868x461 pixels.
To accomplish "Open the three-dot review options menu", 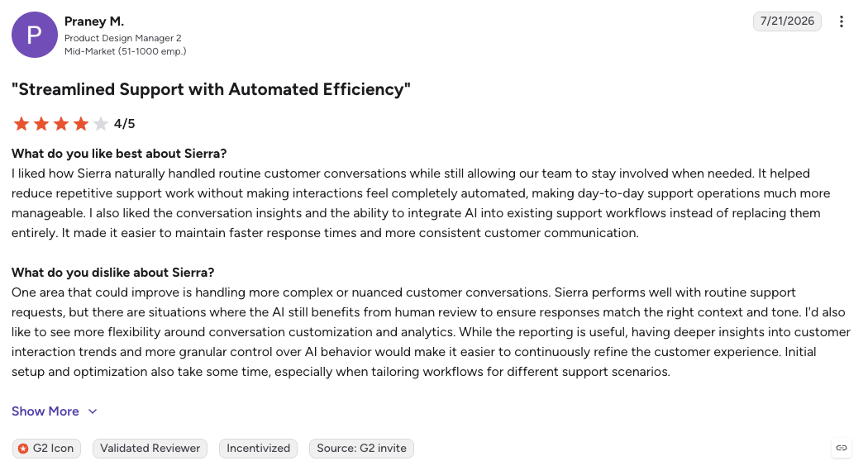I will tap(841, 21).
